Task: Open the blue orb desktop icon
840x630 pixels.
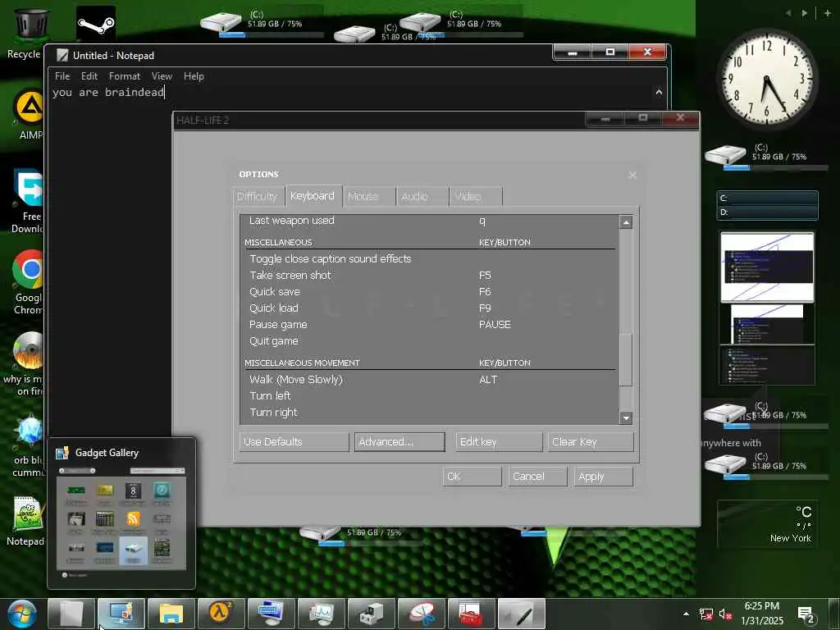Action: (x=29, y=445)
